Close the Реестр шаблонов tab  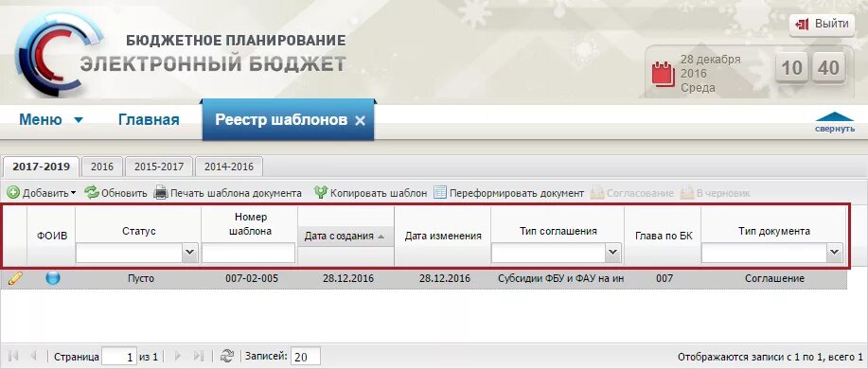[x=360, y=120]
